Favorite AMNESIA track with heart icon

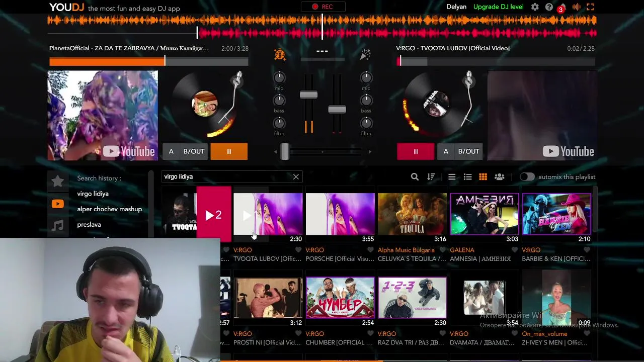(515, 250)
